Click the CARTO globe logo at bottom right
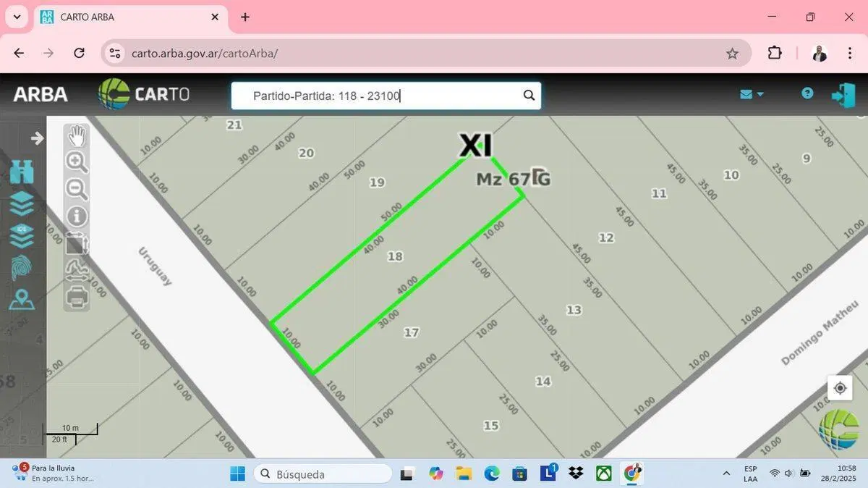The width and height of the screenshot is (868, 488). (839, 429)
